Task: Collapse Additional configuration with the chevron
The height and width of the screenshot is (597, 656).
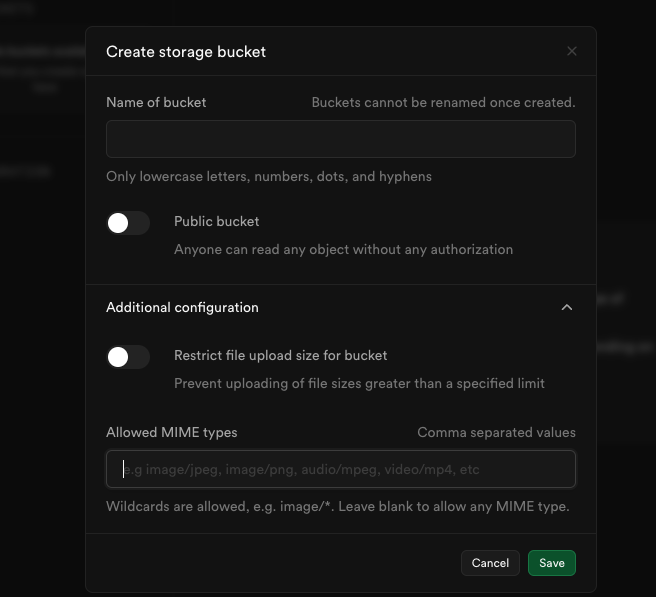Action: [x=567, y=307]
